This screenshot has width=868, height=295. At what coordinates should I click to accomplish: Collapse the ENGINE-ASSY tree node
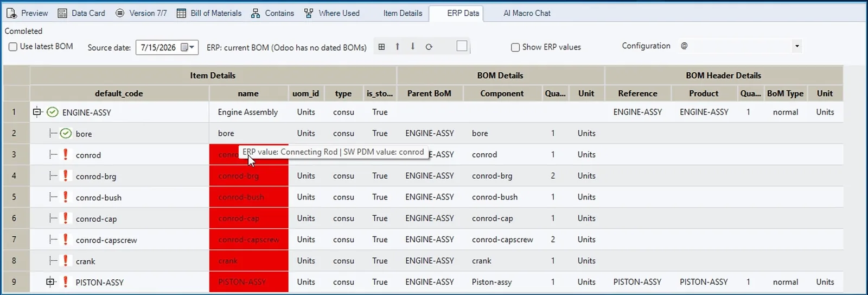(x=36, y=112)
